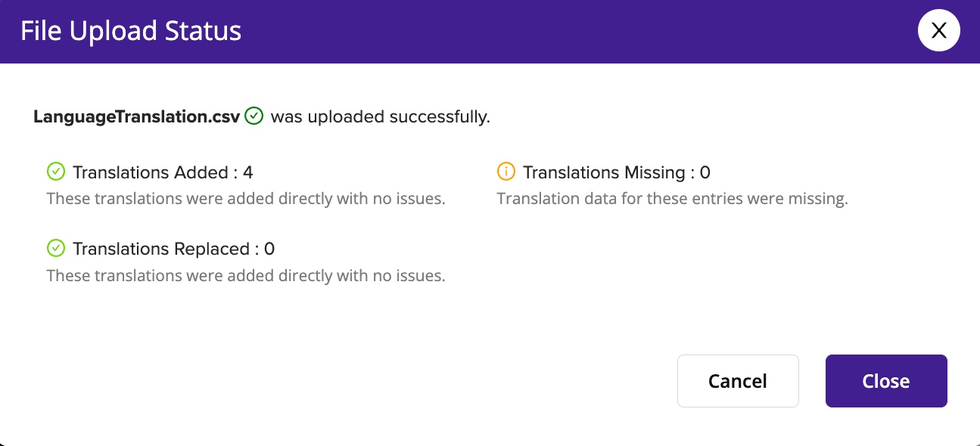The height and width of the screenshot is (446, 980).
Task: Click the purple Close button
Action: click(x=886, y=381)
